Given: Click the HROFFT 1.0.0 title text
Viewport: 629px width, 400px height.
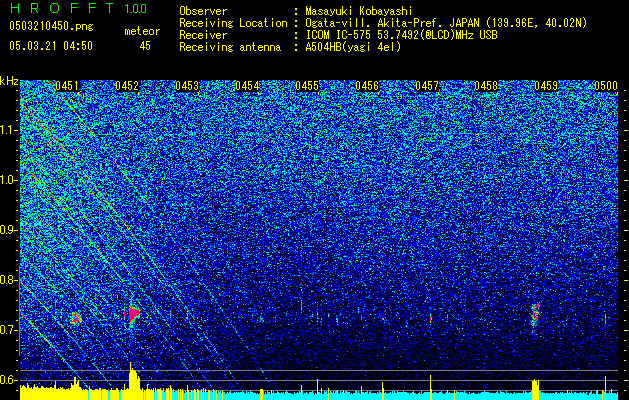Looking at the screenshot, I should point(78,8).
